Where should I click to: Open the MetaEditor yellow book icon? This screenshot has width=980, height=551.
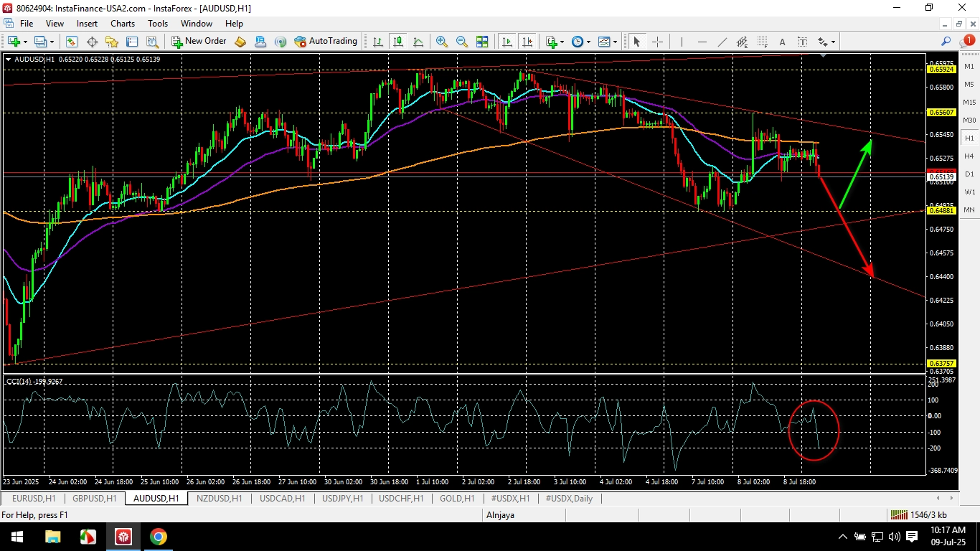click(x=240, y=42)
